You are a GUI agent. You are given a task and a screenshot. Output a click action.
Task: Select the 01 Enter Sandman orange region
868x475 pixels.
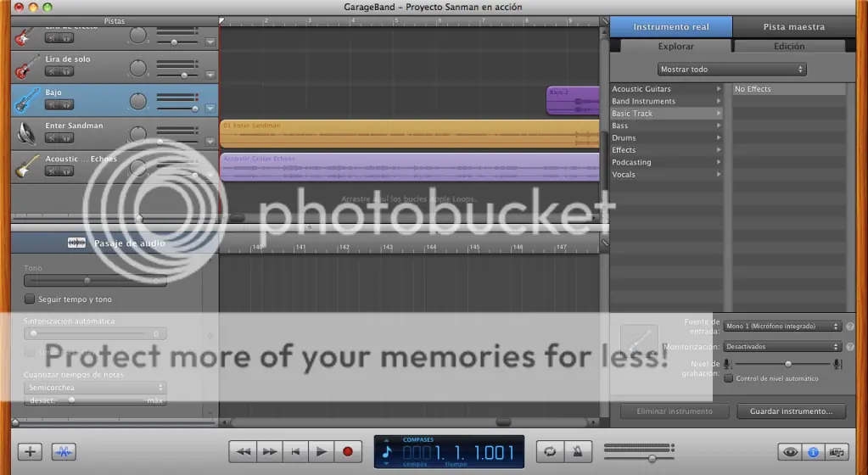[x=410, y=133]
